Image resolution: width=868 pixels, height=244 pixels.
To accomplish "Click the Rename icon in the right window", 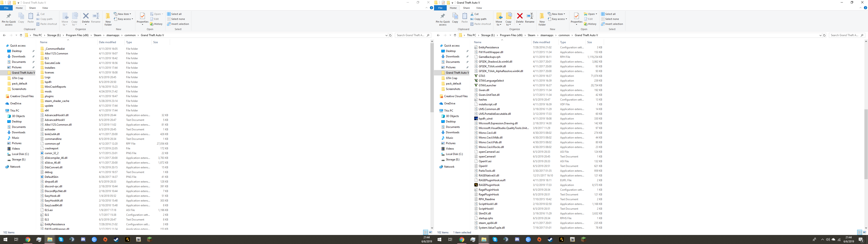I will [x=530, y=16].
